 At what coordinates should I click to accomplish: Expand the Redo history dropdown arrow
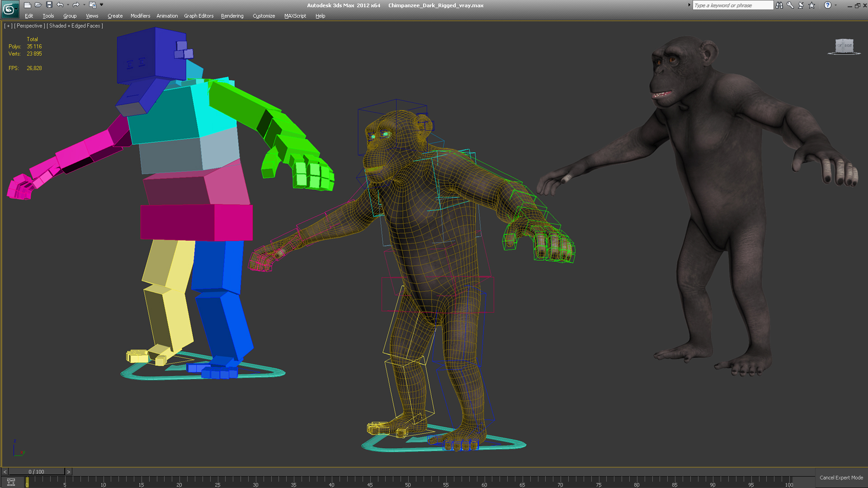click(84, 5)
